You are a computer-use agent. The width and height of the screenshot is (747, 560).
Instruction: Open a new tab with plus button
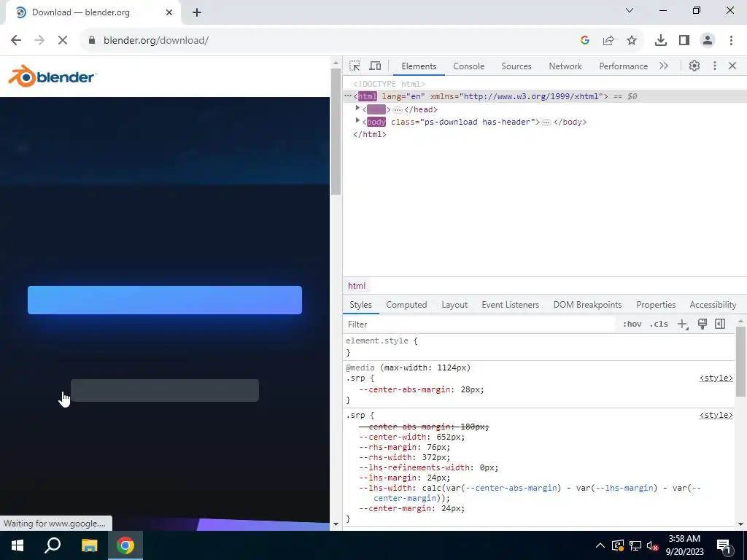click(197, 12)
